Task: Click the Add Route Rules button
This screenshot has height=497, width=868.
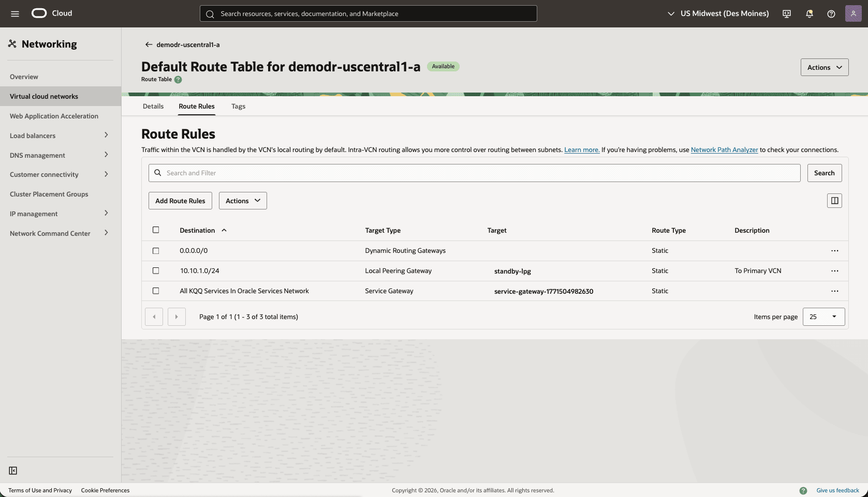Action: (x=180, y=201)
